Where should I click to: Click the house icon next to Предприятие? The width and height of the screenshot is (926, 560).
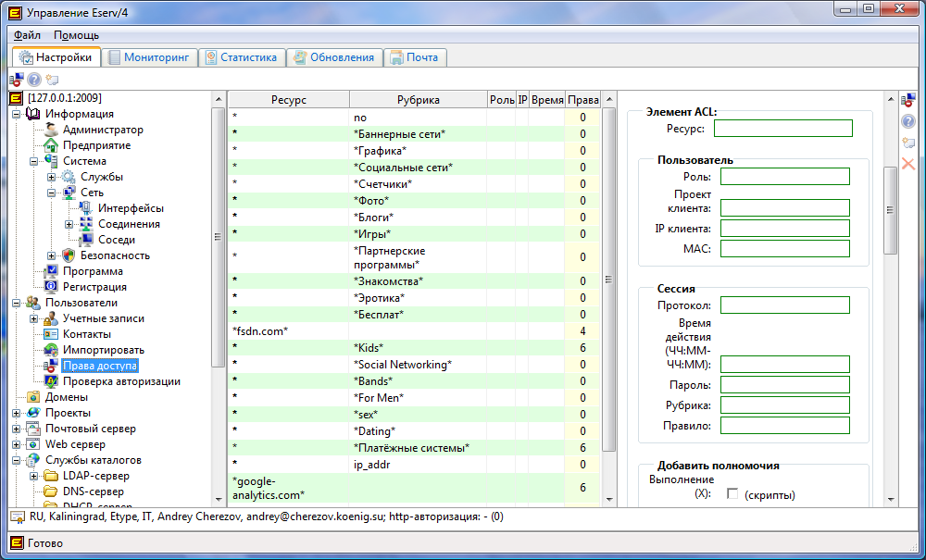pos(51,145)
